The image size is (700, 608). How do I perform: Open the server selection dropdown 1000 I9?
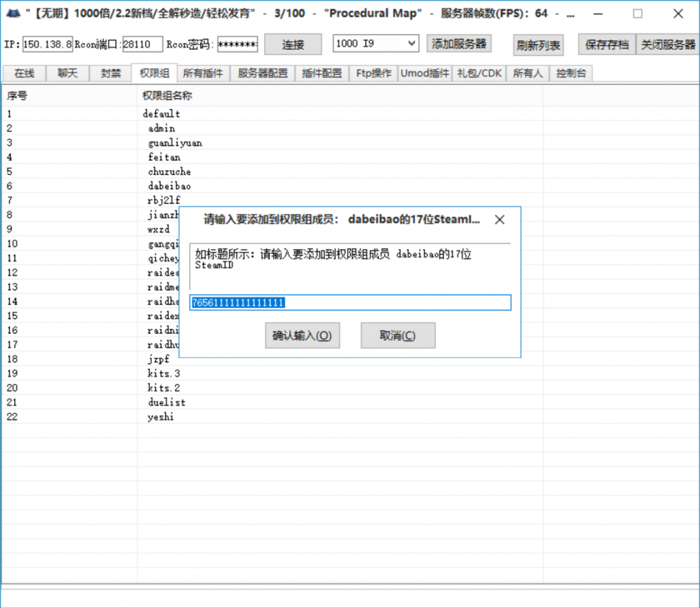click(x=375, y=44)
